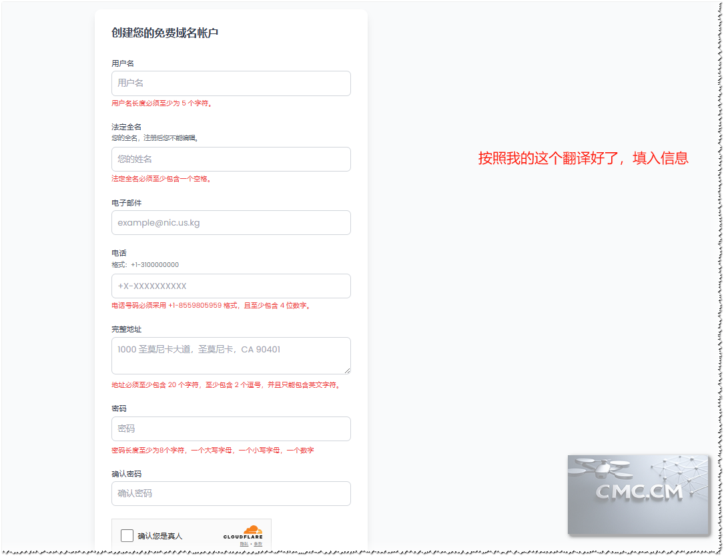Click the hint 您的全名，注册后您不能编辑

155,138
